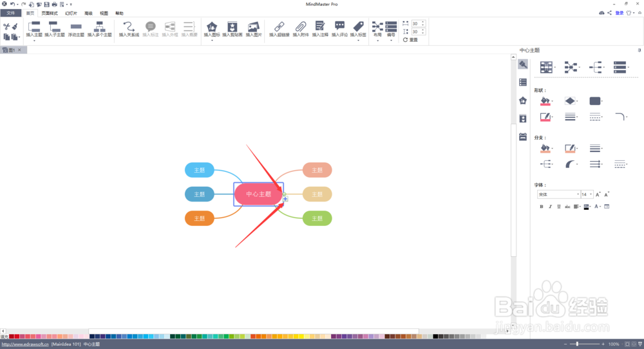Click the save disk icon in title bar
The image size is (644, 349).
click(46, 4)
